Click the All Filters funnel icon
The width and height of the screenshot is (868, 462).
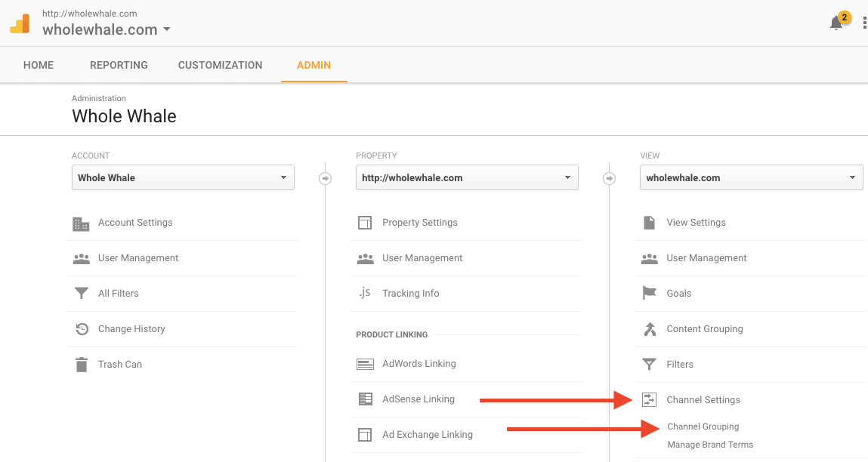pos(82,293)
